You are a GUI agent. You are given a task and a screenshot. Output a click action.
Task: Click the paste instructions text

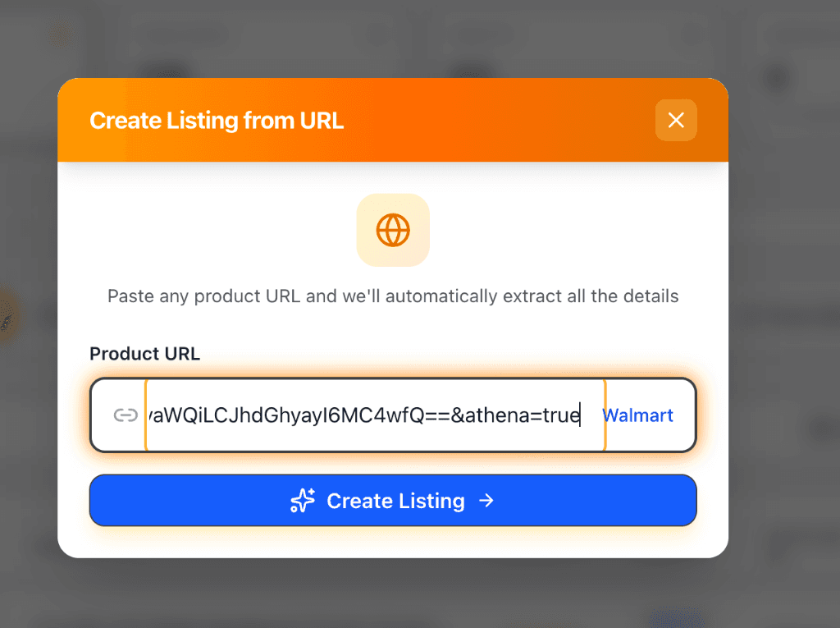(392, 296)
